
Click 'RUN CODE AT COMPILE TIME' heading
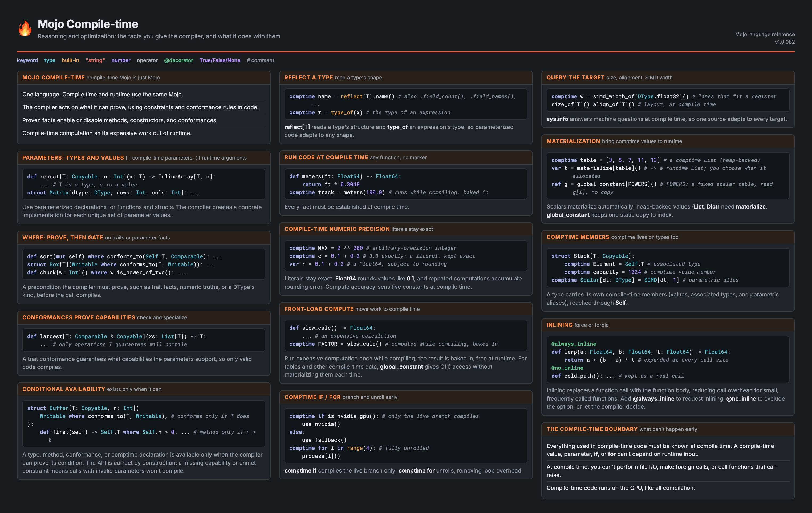[x=326, y=157]
